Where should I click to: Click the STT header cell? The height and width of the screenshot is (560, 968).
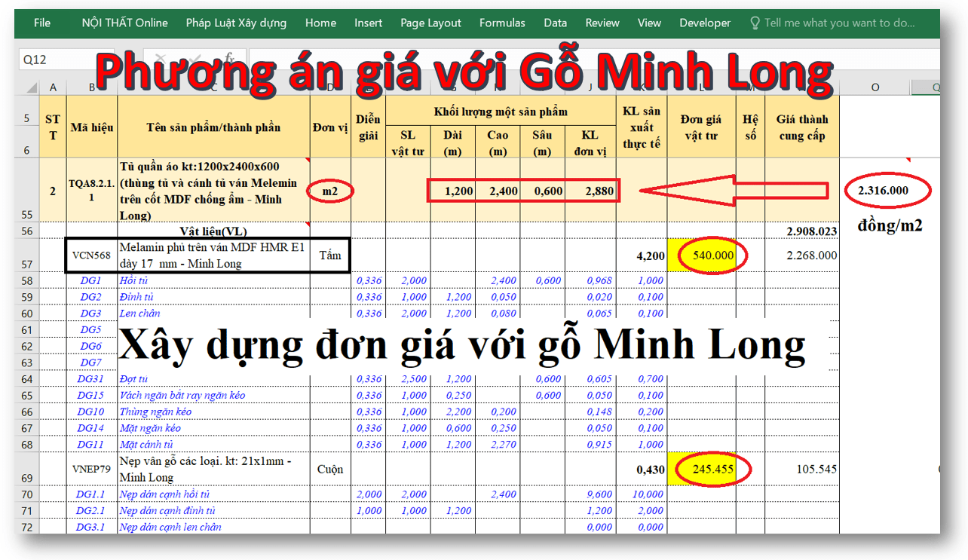click(x=53, y=127)
